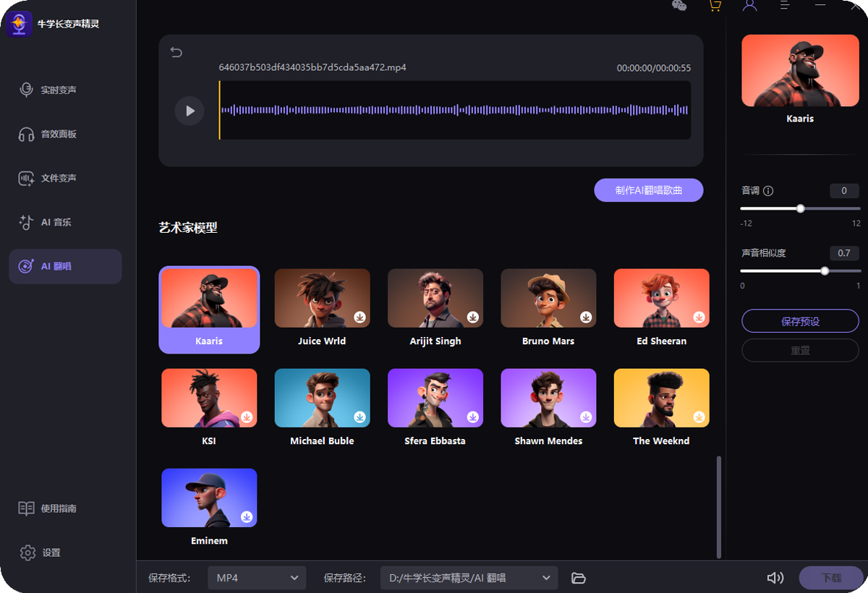Click the time display 00:00:00/00:00:55
The image size is (868, 593).
coord(654,68)
